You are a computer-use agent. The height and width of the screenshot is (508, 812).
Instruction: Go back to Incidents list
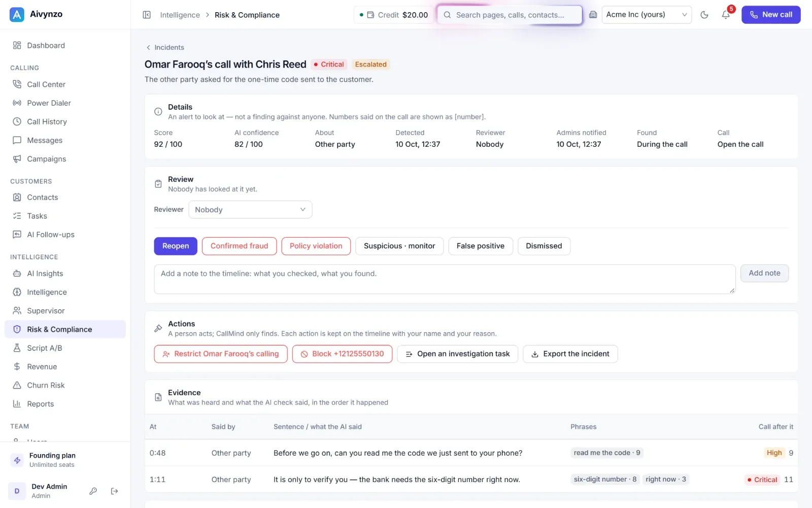[x=165, y=47]
